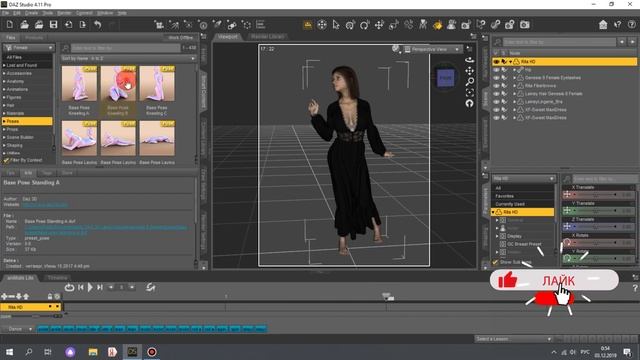The width and height of the screenshot is (640, 360).
Task: Jump to next with aniMate skip-forward button
Action: [100, 287]
